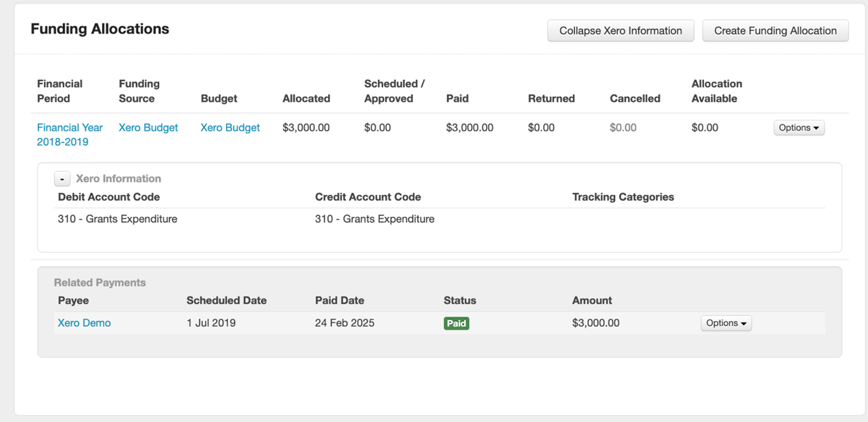Click the paid date 24 Feb 2025

[x=344, y=323]
